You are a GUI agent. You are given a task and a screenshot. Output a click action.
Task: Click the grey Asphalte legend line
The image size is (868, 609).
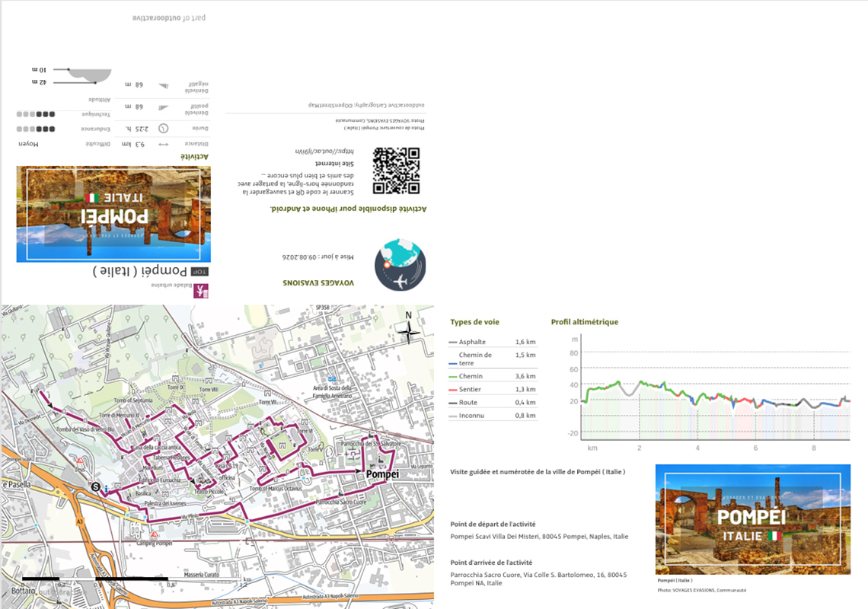tap(453, 343)
